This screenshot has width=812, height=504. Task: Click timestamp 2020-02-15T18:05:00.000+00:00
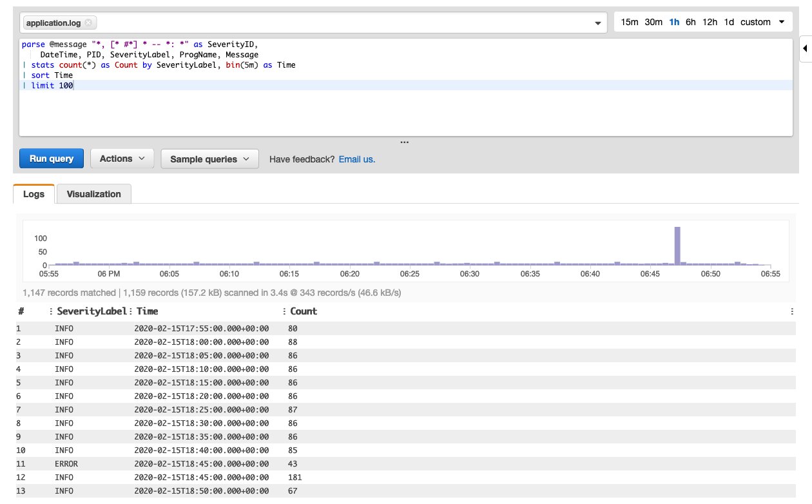201,356
